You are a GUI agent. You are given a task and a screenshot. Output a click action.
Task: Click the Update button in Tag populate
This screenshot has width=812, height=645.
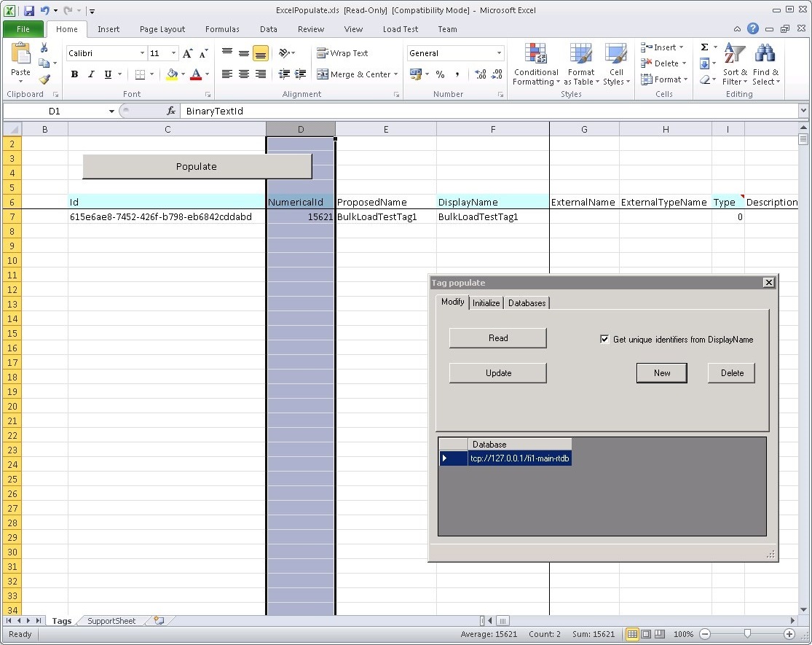pos(498,373)
